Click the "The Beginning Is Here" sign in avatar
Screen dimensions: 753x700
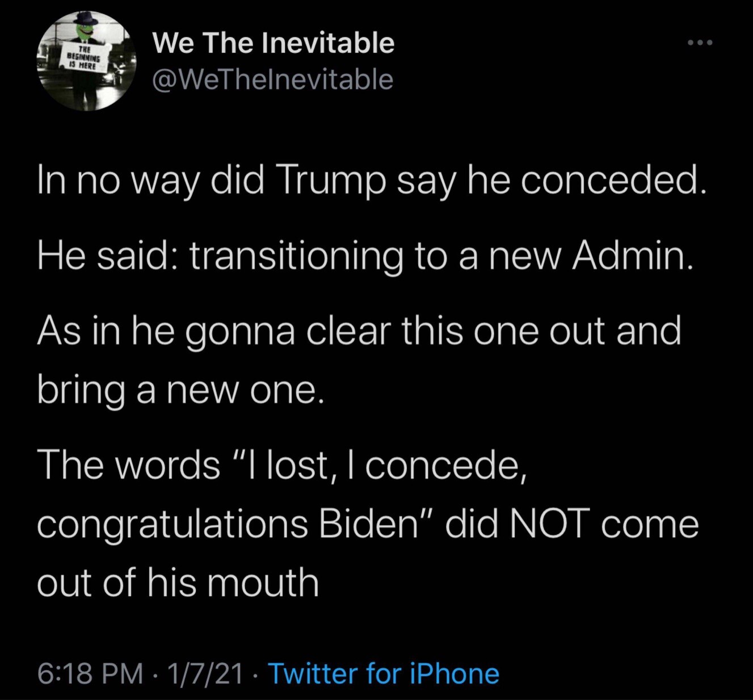(83, 58)
